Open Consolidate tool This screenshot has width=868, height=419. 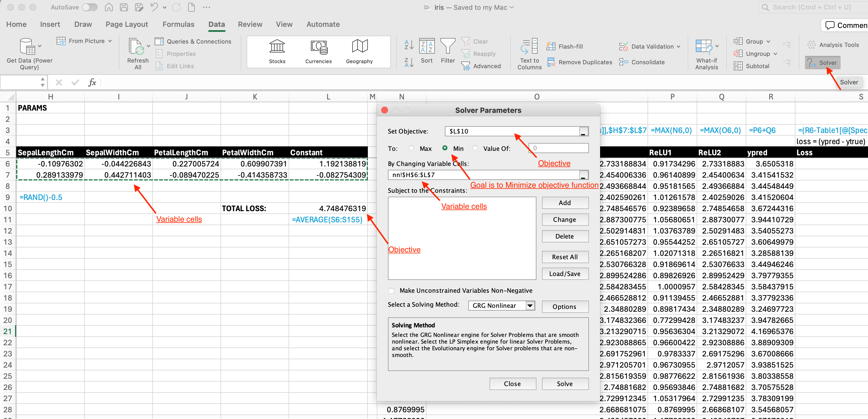642,62
